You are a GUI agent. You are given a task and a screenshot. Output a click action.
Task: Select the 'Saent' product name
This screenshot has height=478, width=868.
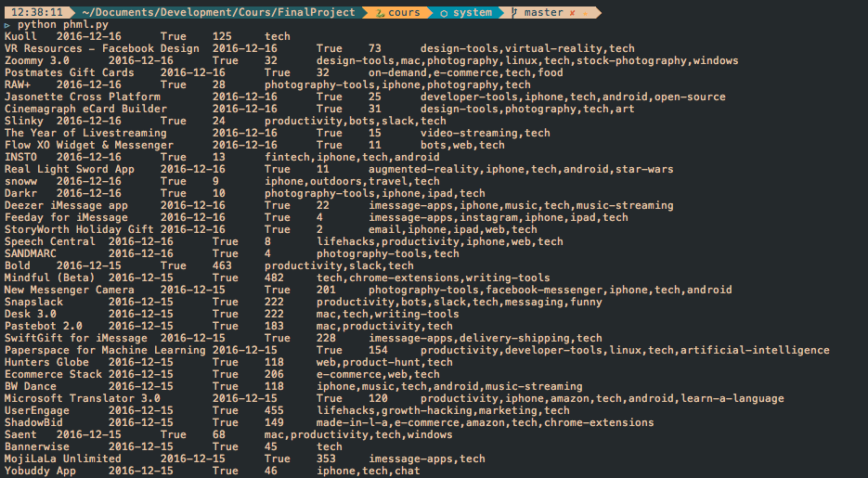pos(20,435)
